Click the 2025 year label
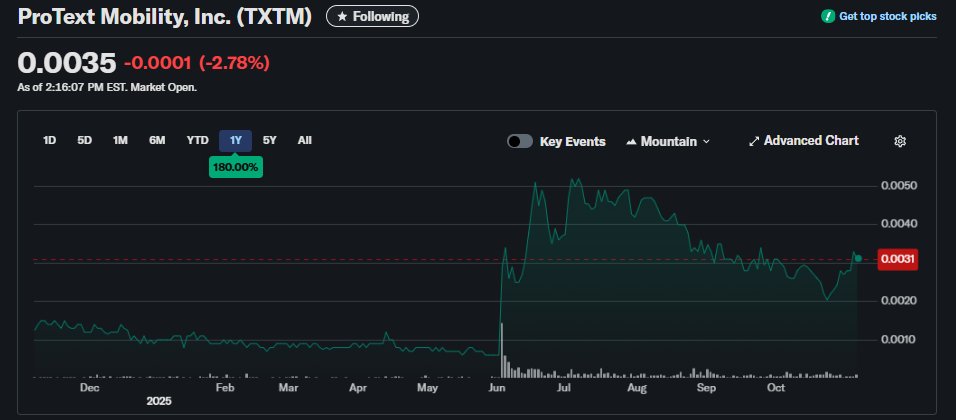The height and width of the screenshot is (420, 956). [159, 401]
